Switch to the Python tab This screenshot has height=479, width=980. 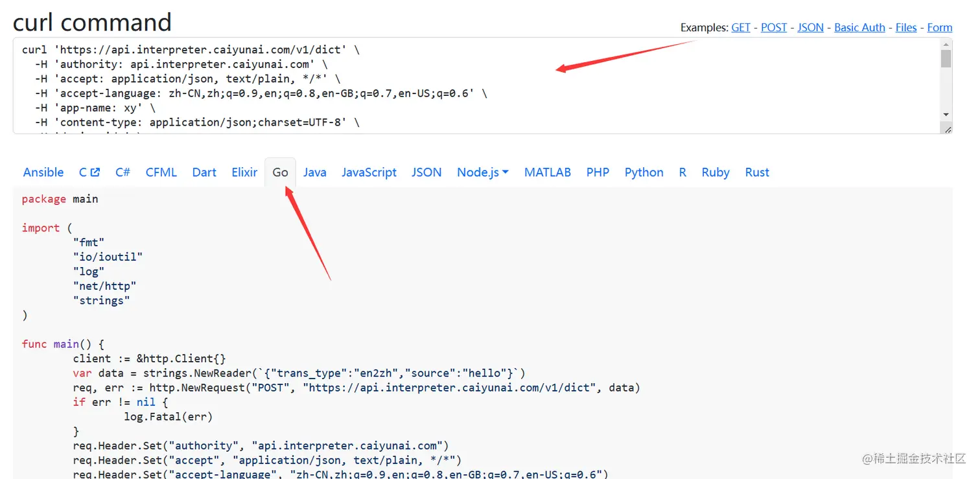644,172
